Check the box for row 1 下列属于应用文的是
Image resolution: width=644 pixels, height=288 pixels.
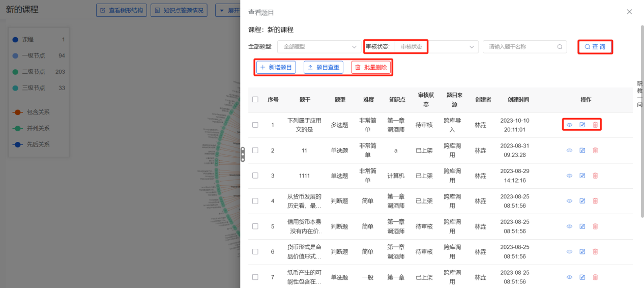tap(255, 125)
